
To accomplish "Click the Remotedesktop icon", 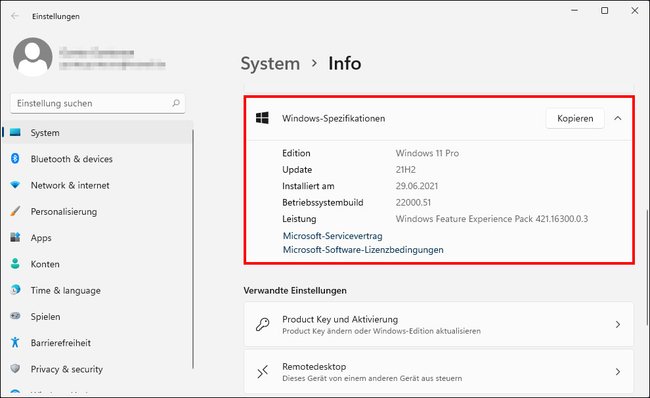I will (262, 372).
